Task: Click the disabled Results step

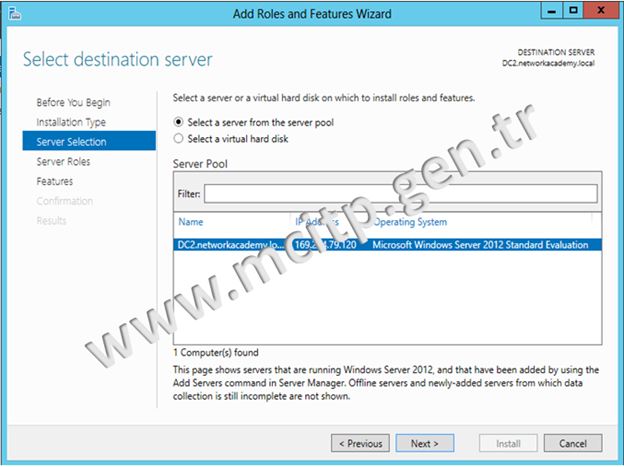Action: click(x=51, y=221)
